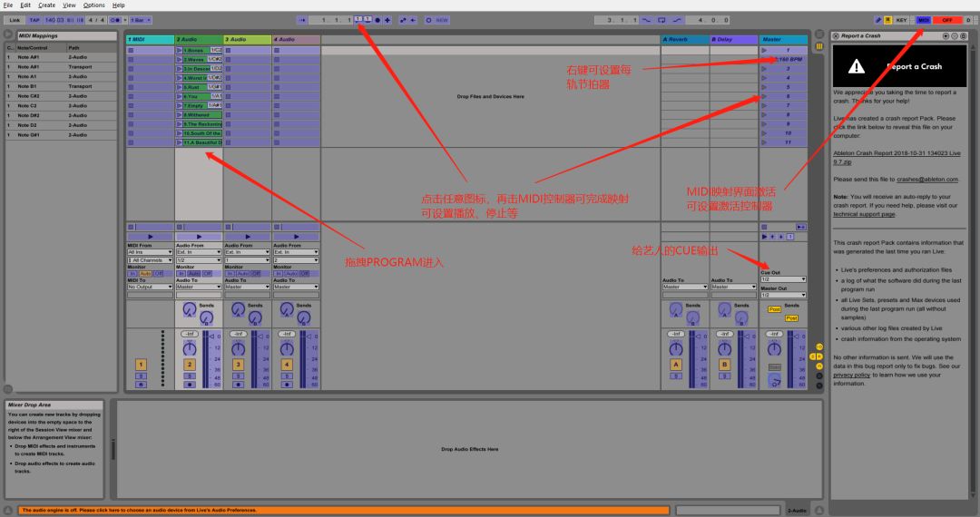Image resolution: width=980 pixels, height=517 pixels.
Task: Open the Ableton Crash Report zip link
Action: [x=897, y=157]
